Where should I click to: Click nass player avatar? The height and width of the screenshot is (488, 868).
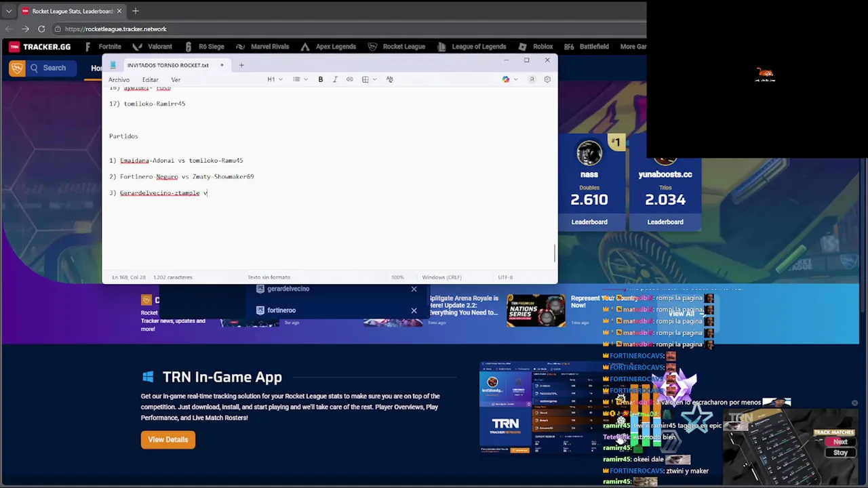pos(589,153)
